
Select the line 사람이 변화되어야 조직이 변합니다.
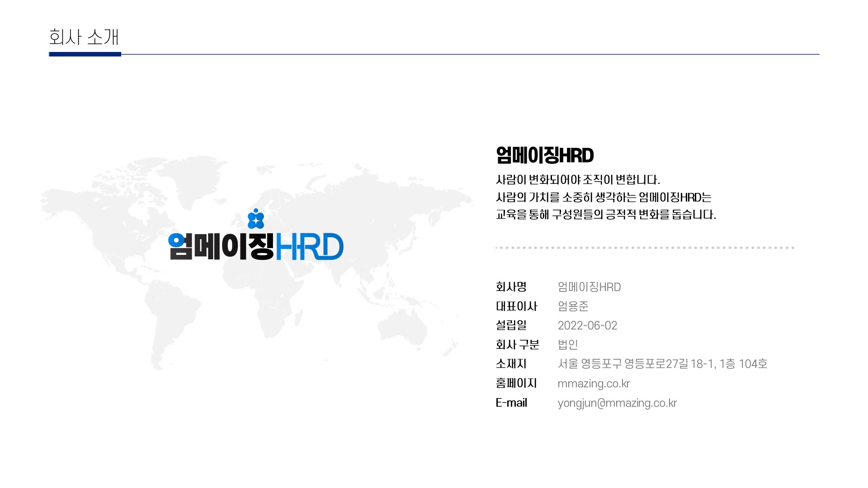point(578,180)
